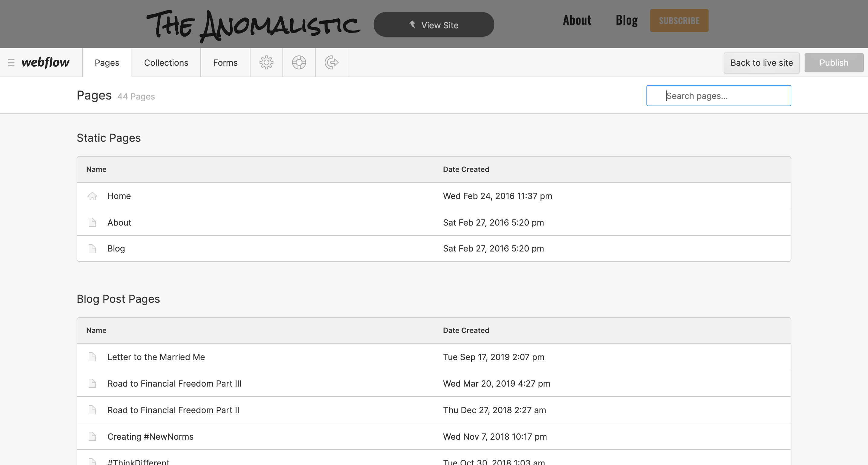Click the 44 Pages count label

coord(136,96)
